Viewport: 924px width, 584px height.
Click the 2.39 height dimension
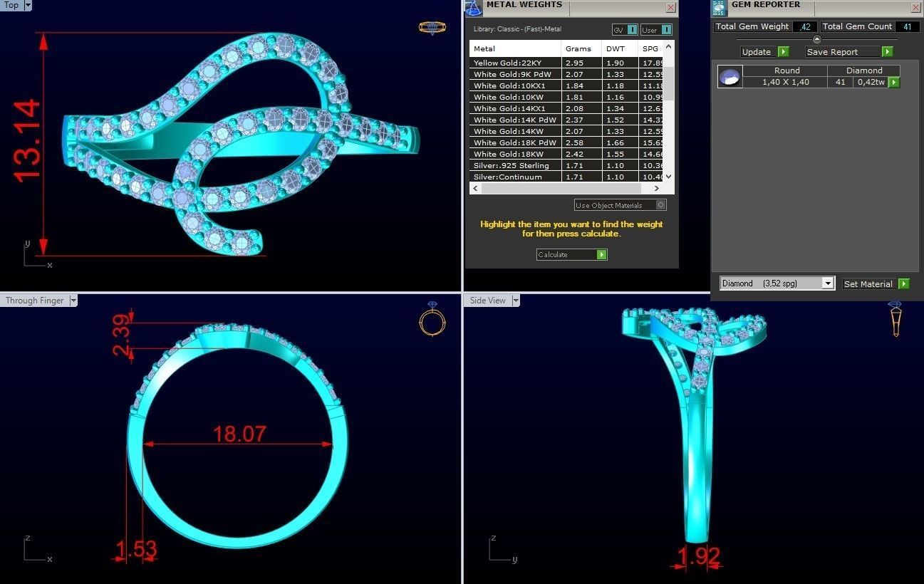pyautogui.click(x=122, y=335)
